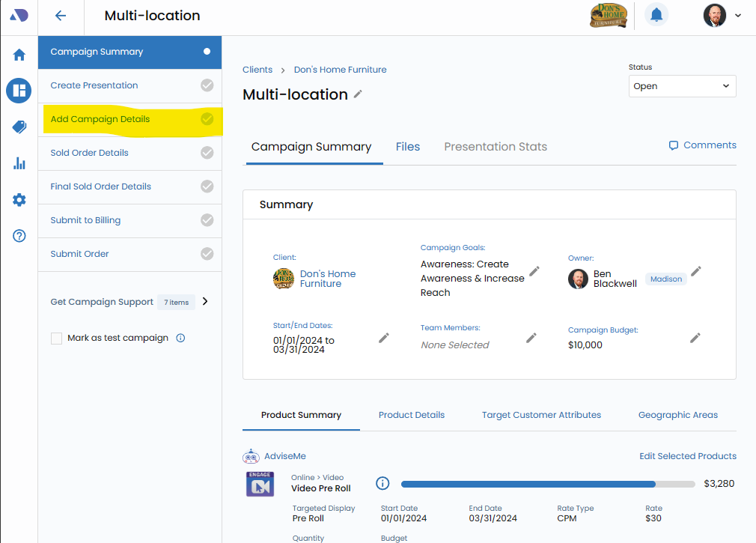This screenshot has width=756, height=543.
Task: Open the user profile menu arrow
Action: click(x=738, y=16)
